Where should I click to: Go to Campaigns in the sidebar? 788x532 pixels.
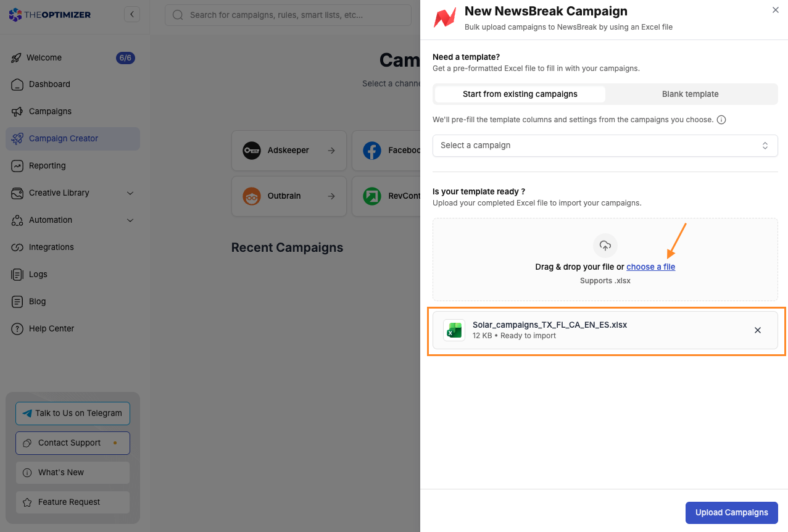click(x=73, y=112)
